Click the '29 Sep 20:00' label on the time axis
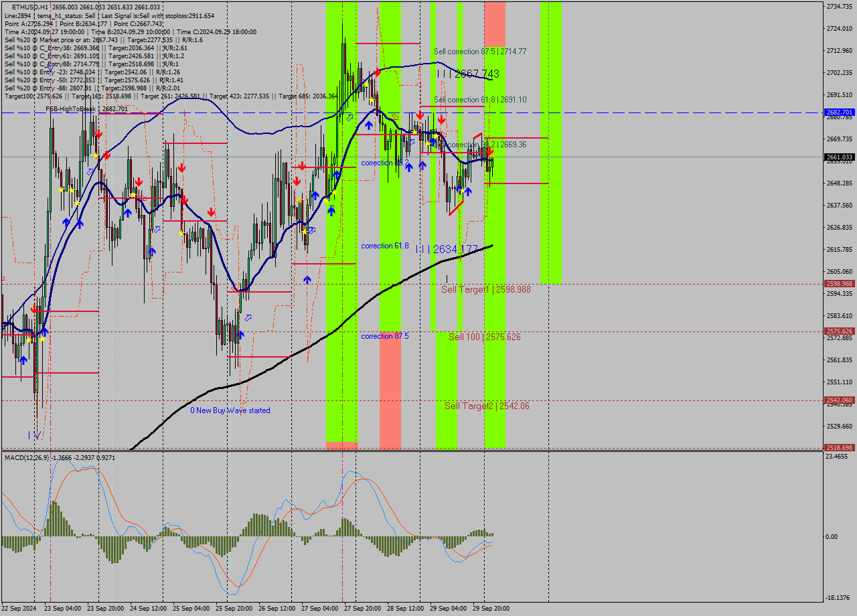This screenshot has width=857, height=616. (x=491, y=608)
